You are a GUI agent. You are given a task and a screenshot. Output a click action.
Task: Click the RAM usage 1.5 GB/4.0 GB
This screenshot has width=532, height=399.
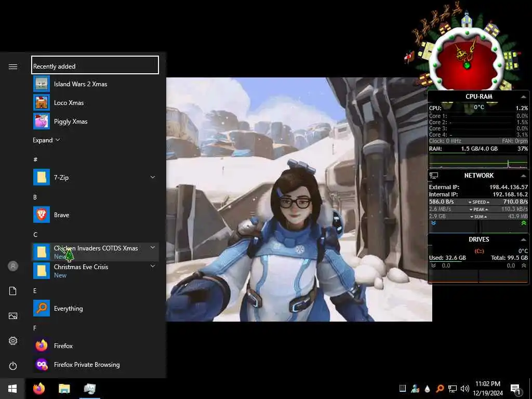479,149
